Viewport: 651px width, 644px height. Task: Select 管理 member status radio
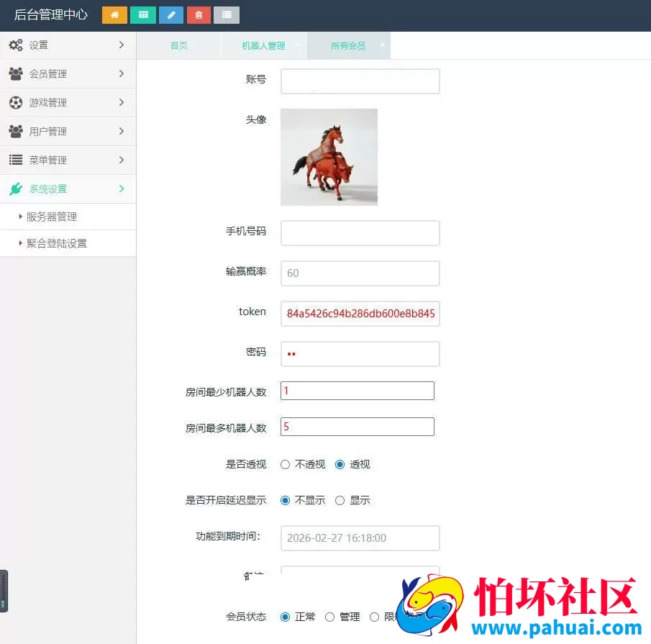click(329, 617)
